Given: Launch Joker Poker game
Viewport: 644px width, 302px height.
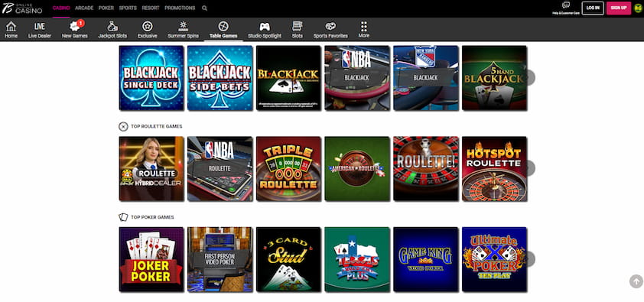Looking at the screenshot, I should (151, 259).
